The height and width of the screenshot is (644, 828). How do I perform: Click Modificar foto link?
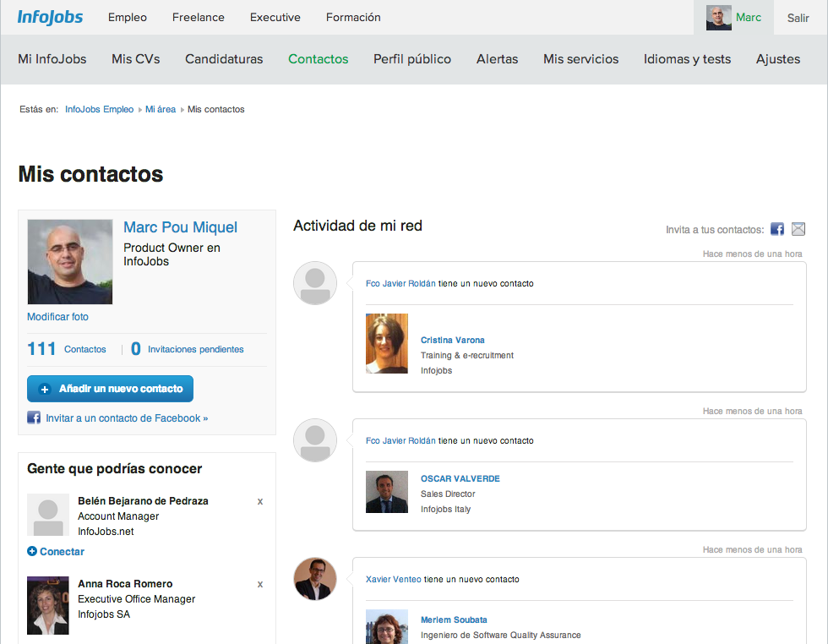coord(57,317)
